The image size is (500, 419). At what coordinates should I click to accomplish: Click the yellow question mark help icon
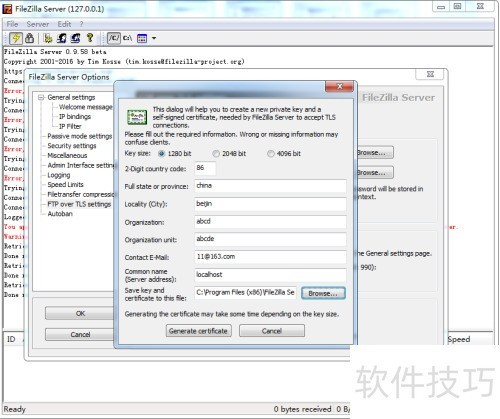pyautogui.click(x=90, y=38)
